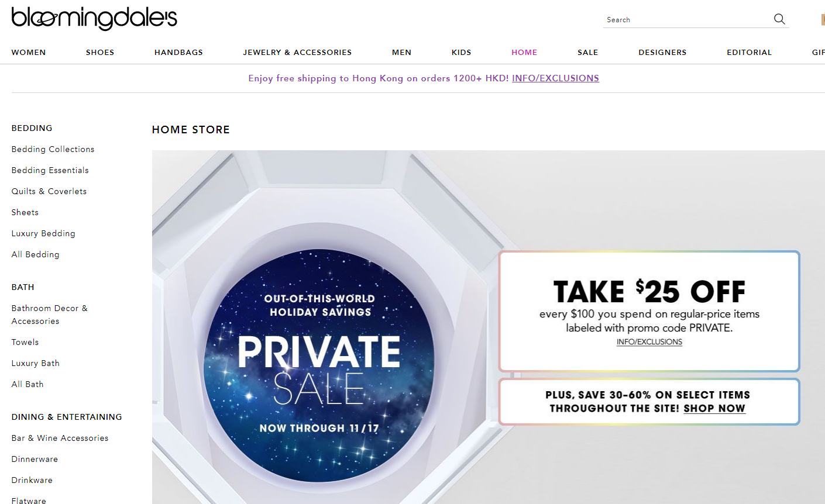The width and height of the screenshot is (825, 504).
Task: Select Quilts & Coverlets link
Action: (x=49, y=191)
